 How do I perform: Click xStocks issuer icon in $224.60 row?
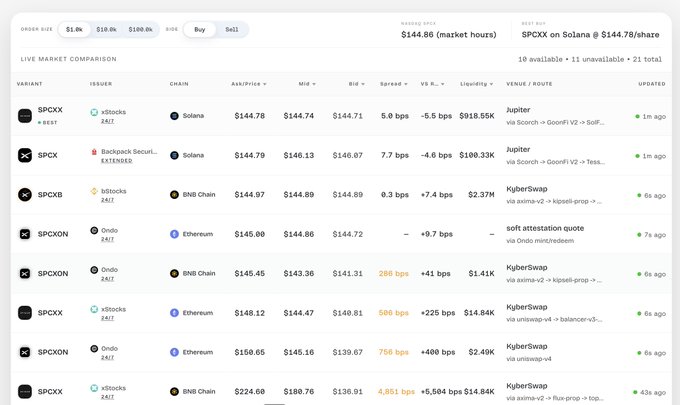[x=94, y=388]
